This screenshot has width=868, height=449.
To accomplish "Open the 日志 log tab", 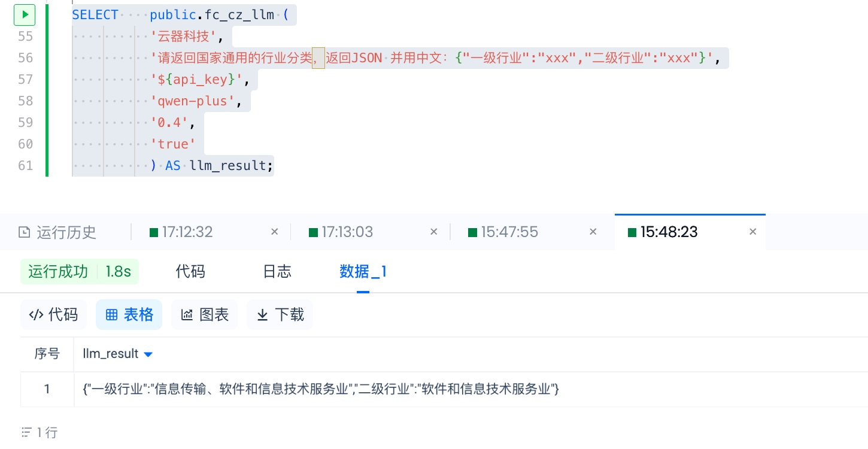I will pyautogui.click(x=277, y=272).
